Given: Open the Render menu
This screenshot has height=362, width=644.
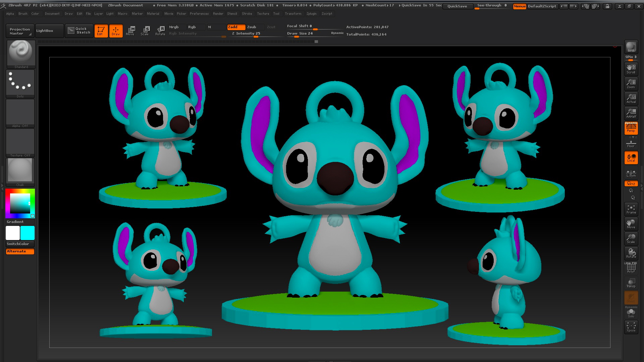Looking at the screenshot, I should tap(218, 14).
